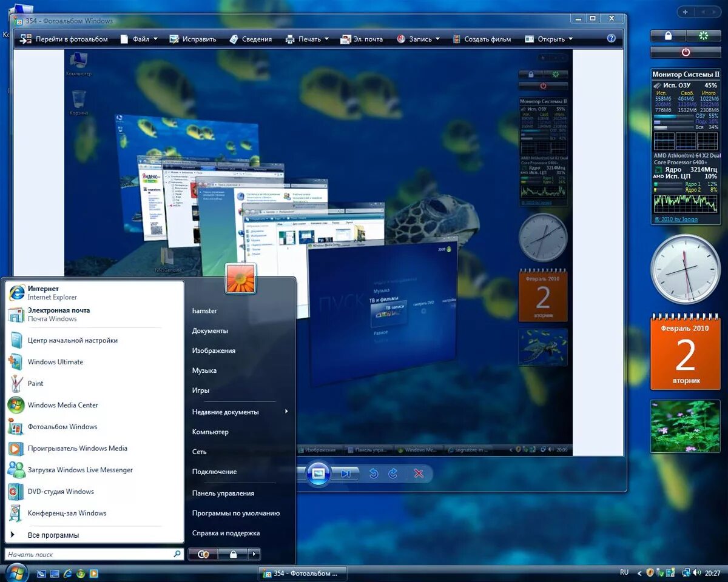Viewport: 728px width, 582px height.
Task: Delete the photo with the red X
Action: point(419,475)
